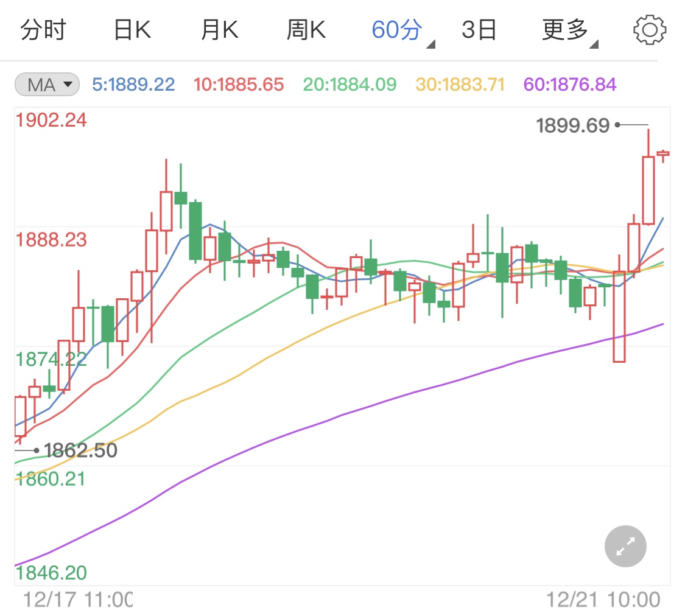Click the 1888.23 axis price label
Image resolution: width=685 pixels, height=616 pixels.
tap(51, 240)
